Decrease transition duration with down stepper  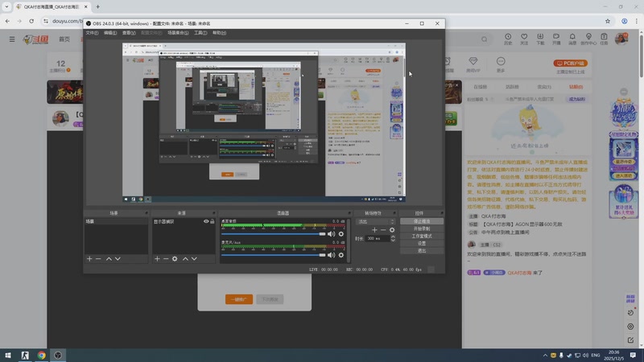point(393,240)
